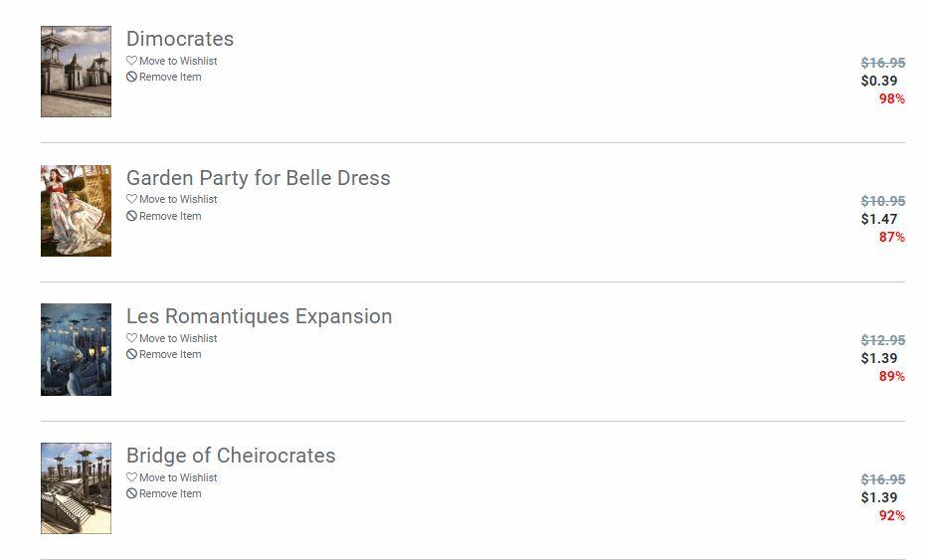Viewport: 929px width, 560px height.
Task: Move Dimocrates to Wishlist text link
Action: 178,61
